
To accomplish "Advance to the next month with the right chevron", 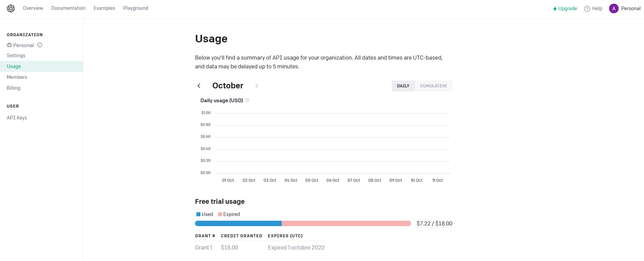I will click(x=257, y=86).
